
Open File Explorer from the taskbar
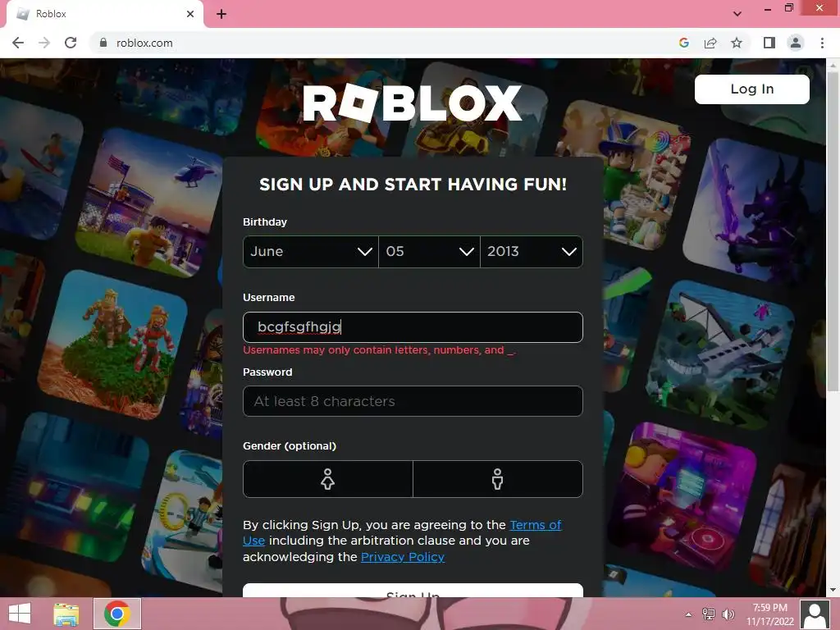pos(66,614)
